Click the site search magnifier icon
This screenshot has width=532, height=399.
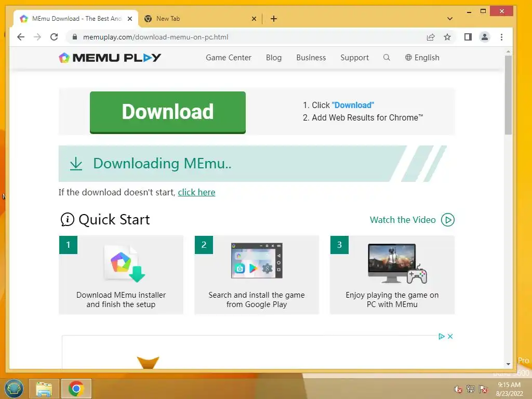coord(387,57)
